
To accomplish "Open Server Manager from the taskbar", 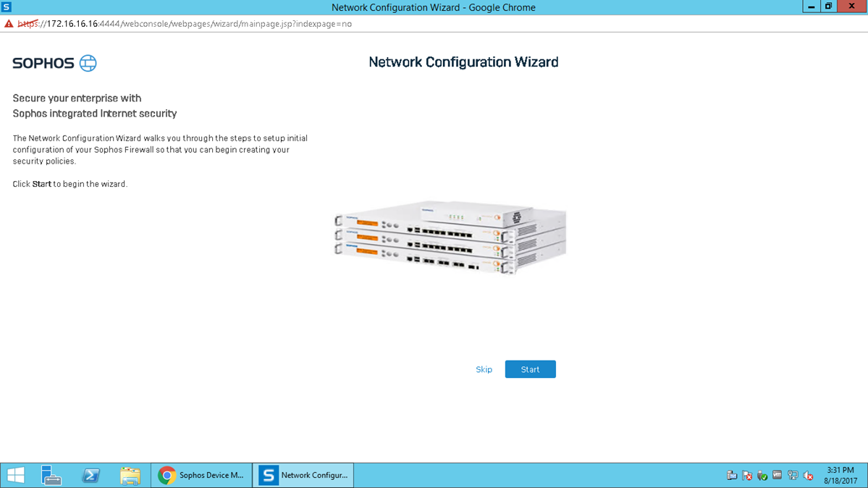I will coord(51,475).
